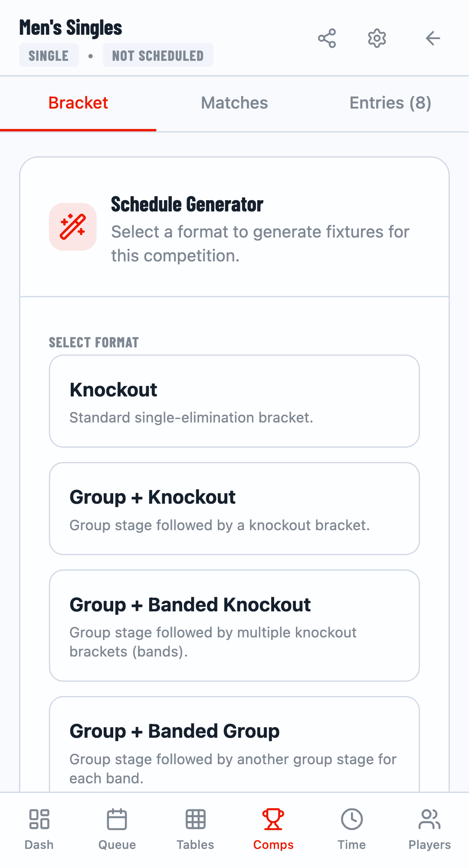Click the Men's Singles competition title

(71, 27)
